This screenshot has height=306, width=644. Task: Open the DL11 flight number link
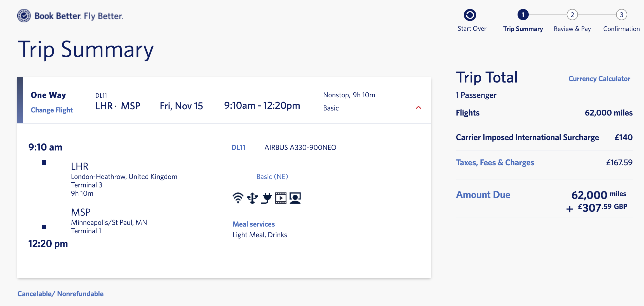click(x=238, y=147)
